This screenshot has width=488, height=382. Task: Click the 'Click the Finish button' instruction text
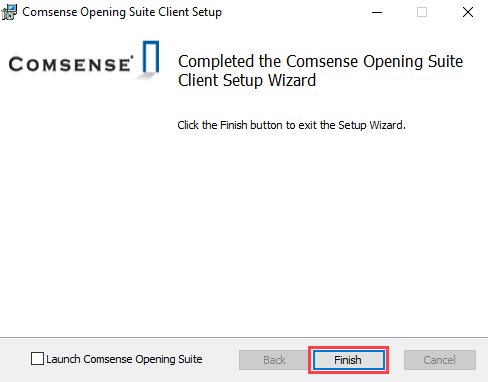[x=291, y=125]
